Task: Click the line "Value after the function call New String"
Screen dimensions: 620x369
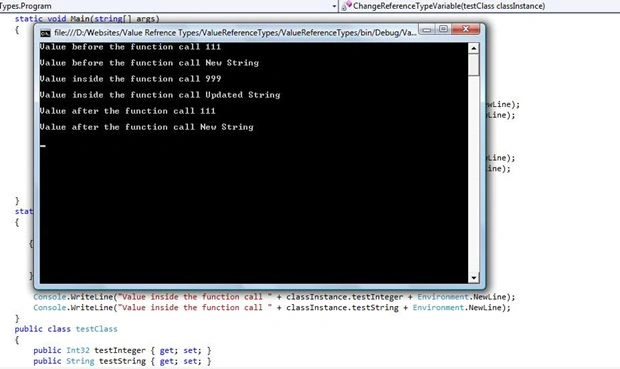Action: click(146, 127)
